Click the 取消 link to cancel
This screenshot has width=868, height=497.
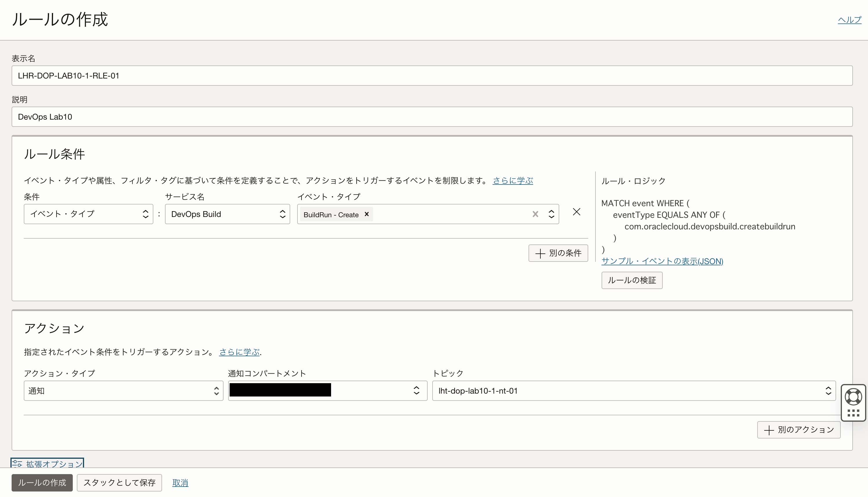[180, 483]
